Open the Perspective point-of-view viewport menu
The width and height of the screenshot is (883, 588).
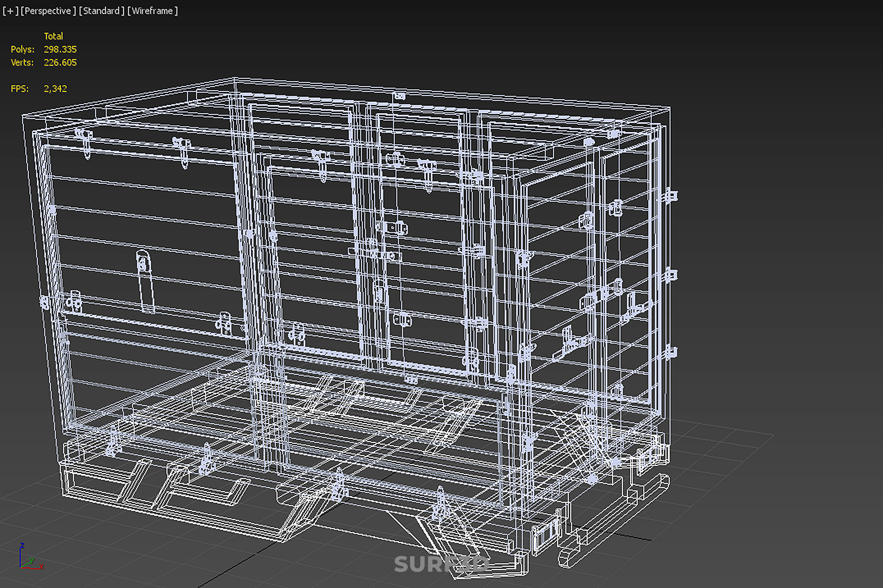pos(48,11)
